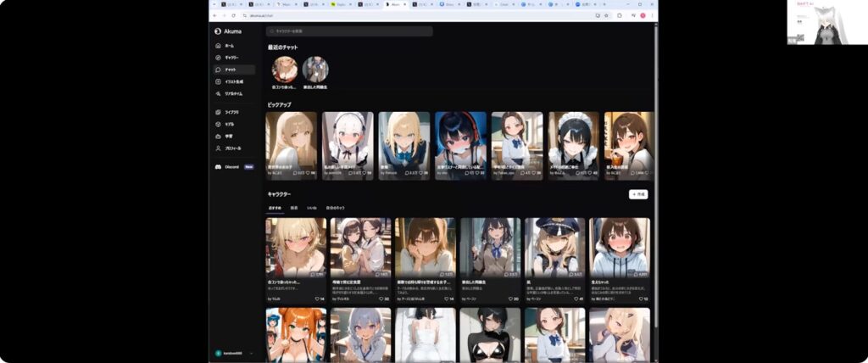Switch to the second character filter tab
The width and height of the screenshot is (868, 363).
294,208
